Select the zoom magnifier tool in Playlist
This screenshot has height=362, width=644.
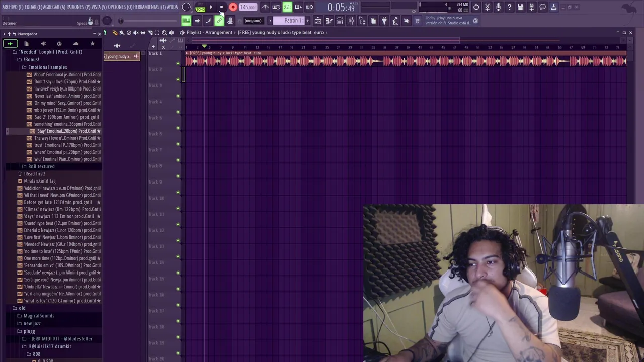(x=164, y=32)
